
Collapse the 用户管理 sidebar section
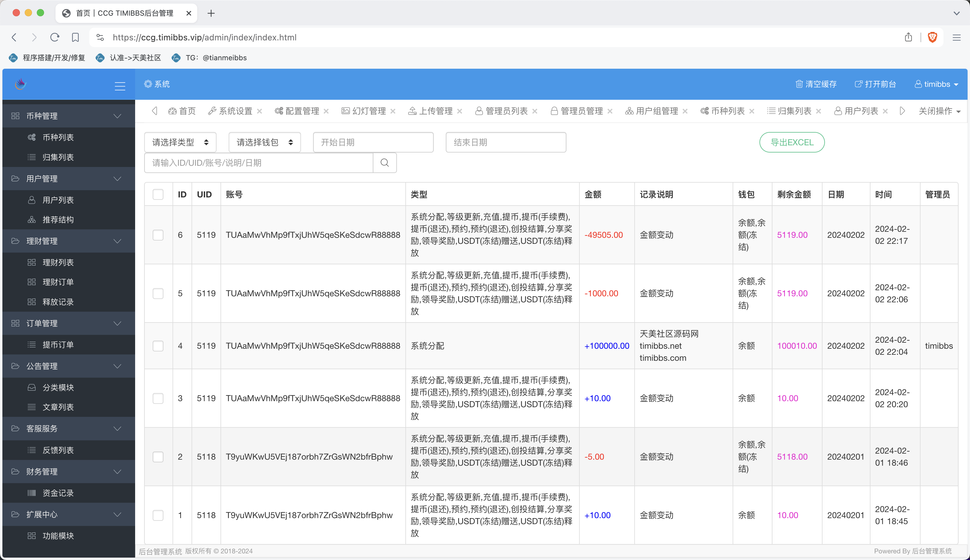pos(68,178)
